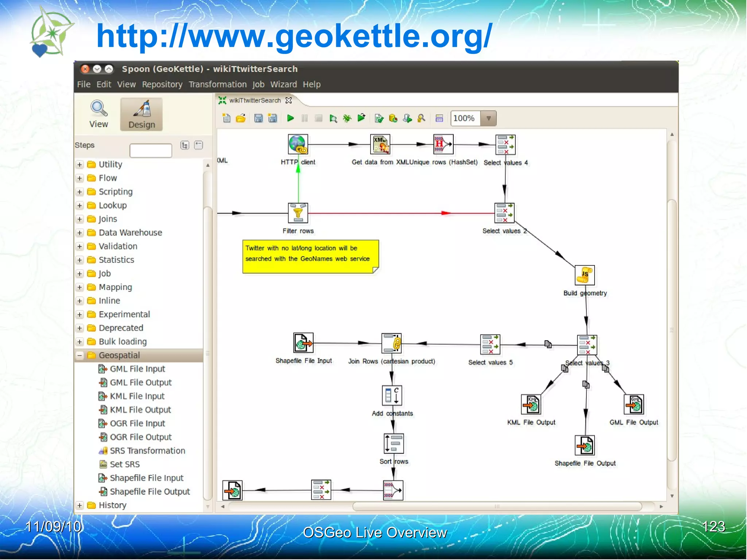The width and height of the screenshot is (747, 560).
Task: Select the KML File Output step on canvas
Action: 531,405
